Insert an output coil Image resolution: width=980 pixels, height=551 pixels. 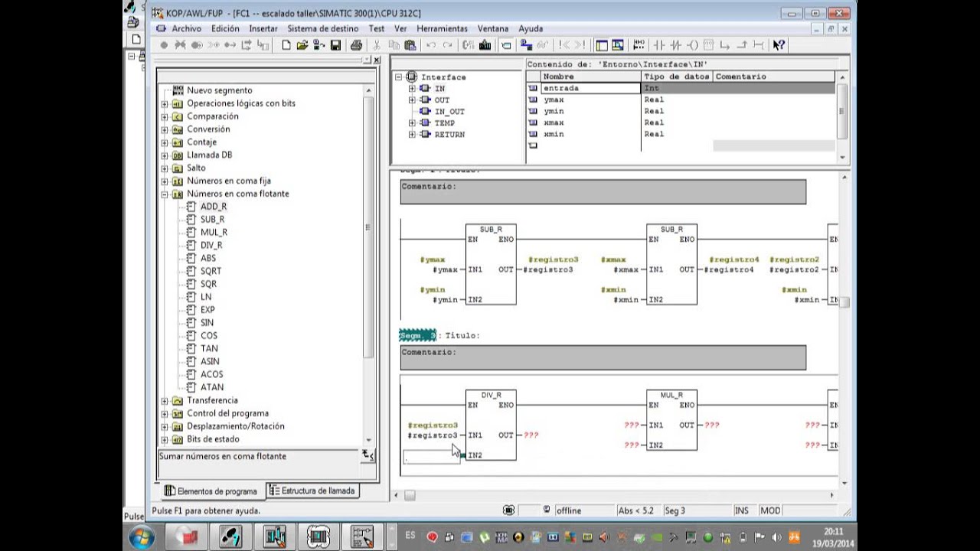(x=691, y=45)
